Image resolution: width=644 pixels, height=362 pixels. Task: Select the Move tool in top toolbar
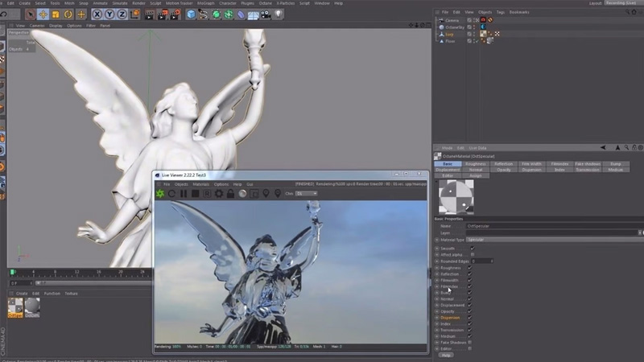pyautogui.click(x=43, y=14)
